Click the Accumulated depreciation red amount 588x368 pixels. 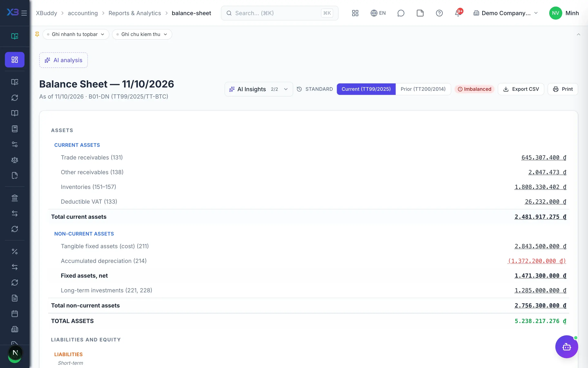point(537,261)
